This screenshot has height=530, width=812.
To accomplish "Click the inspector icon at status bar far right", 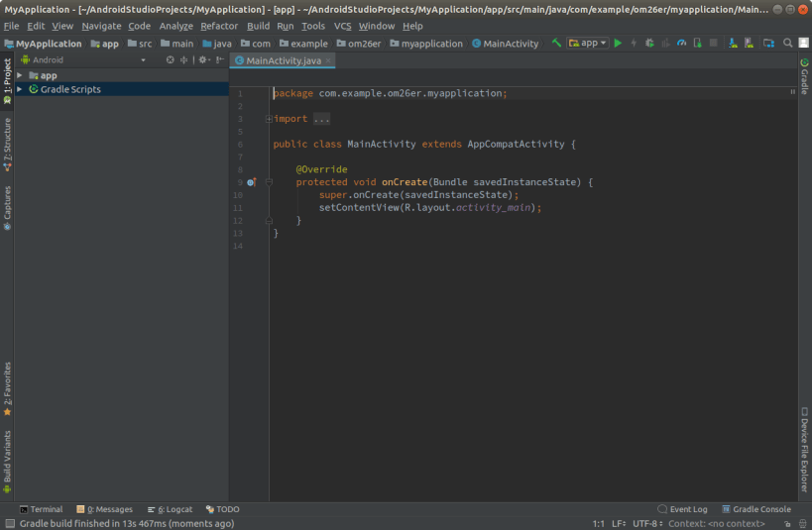I will tap(802, 524).
